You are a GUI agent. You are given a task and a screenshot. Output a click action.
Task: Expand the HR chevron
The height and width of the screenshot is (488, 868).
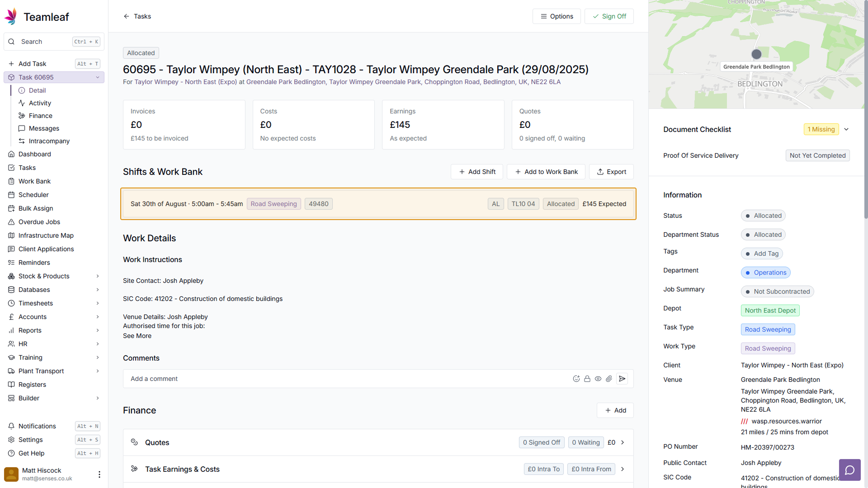(98, 344)
